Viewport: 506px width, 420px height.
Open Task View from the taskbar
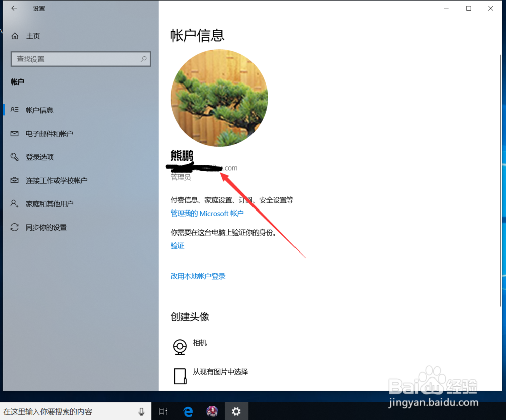point(162,411)
